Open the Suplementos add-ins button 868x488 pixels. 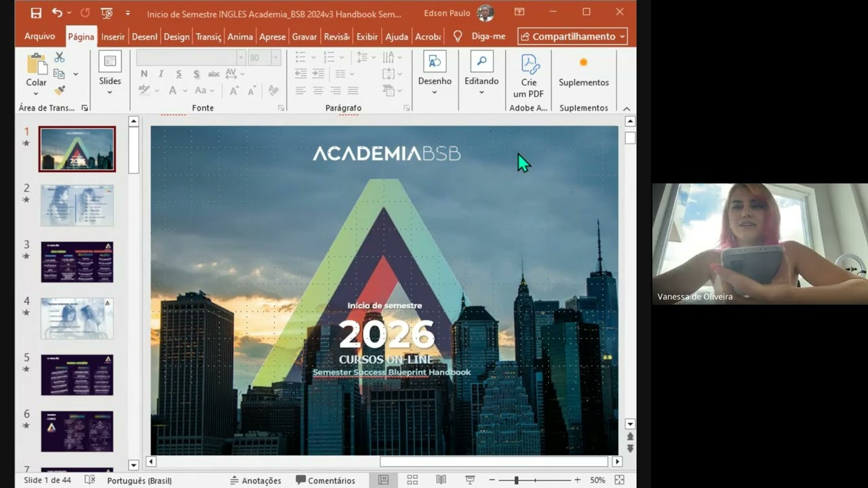click(583, 71)
